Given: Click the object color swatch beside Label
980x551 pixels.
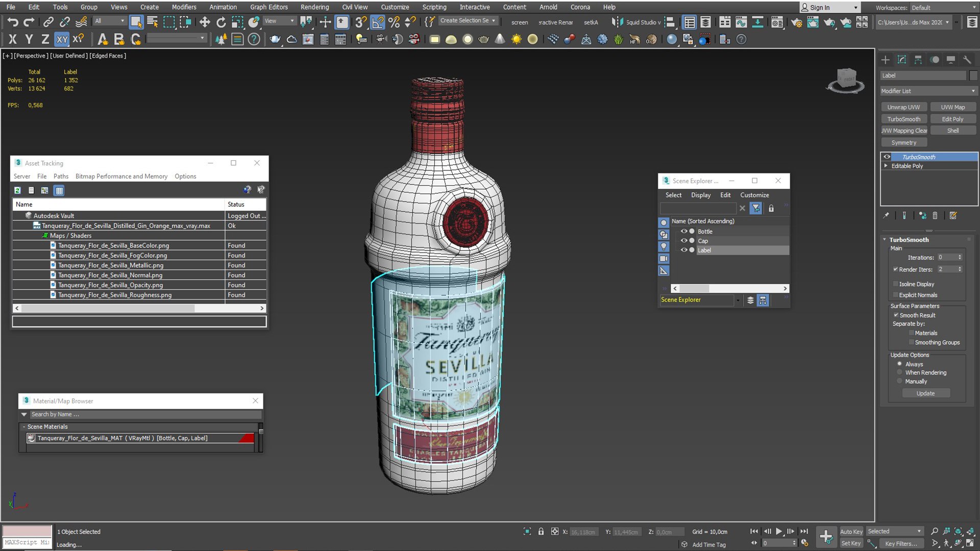Looking at the screenshot, I should (973, 76).
